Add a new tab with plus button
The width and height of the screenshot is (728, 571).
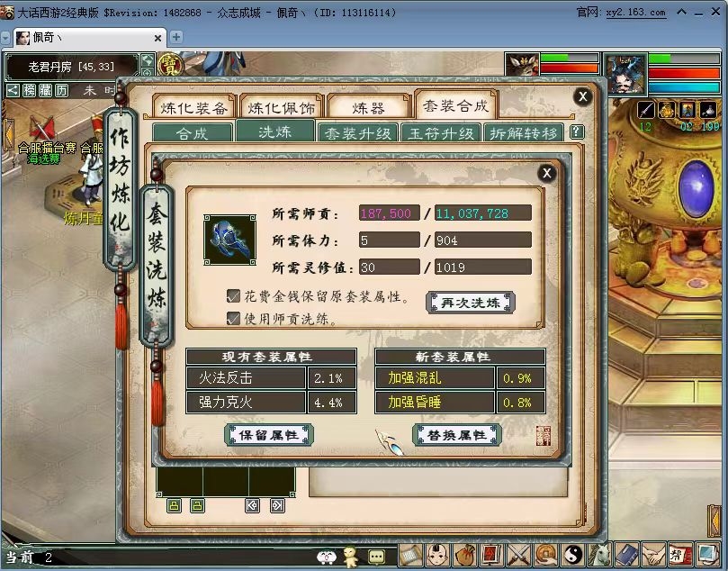coord(176,38)
